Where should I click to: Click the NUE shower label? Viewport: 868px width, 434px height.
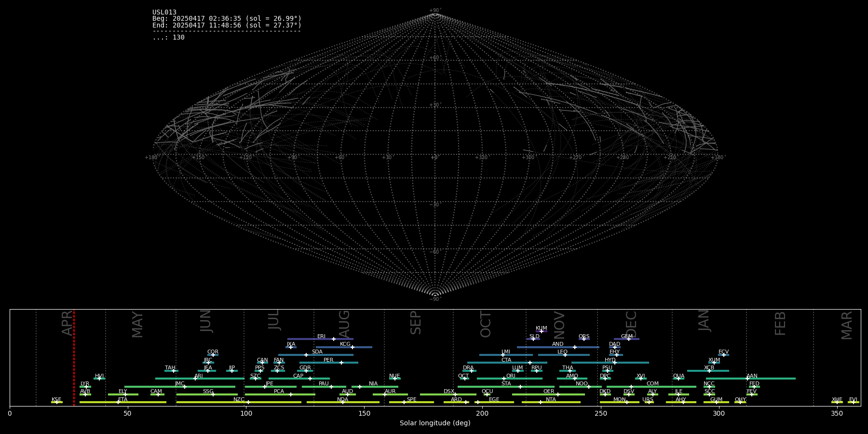(x=394, y=376)
